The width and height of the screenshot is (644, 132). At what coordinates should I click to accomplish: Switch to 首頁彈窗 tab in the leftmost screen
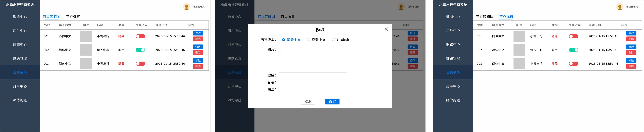click(73, 17)
